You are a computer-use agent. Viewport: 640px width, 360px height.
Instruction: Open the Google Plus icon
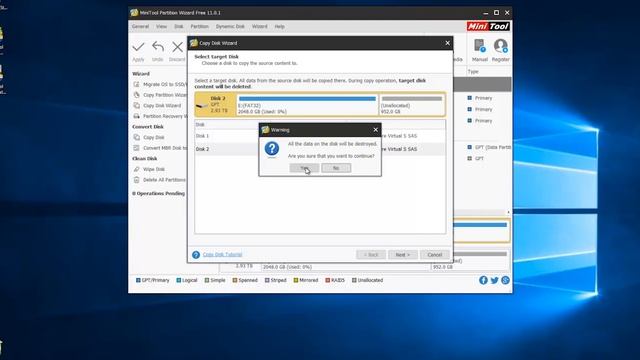click(505, 280)
